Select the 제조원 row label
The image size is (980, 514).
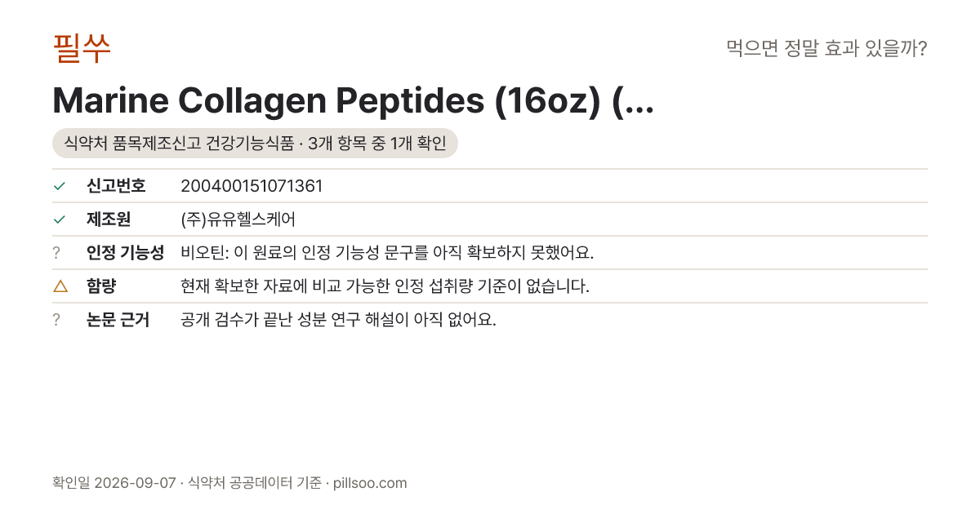click(109, 219)
